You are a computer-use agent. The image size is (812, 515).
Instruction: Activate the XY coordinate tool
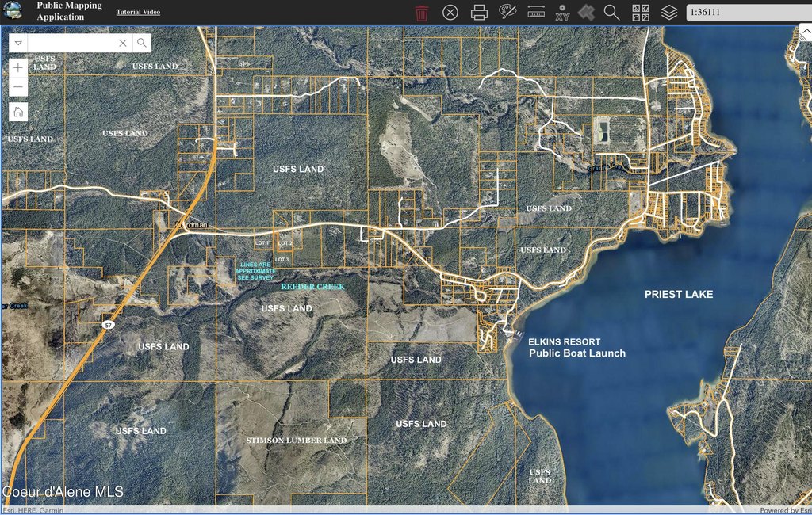point(562,13)
